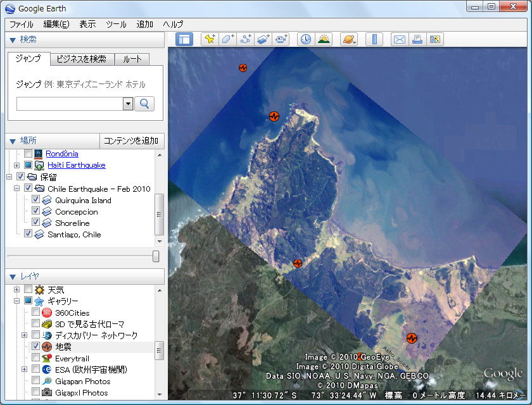Screen dimensions: 532x405
Task: Click the ESA layer icon
Action: pos(47,370)
